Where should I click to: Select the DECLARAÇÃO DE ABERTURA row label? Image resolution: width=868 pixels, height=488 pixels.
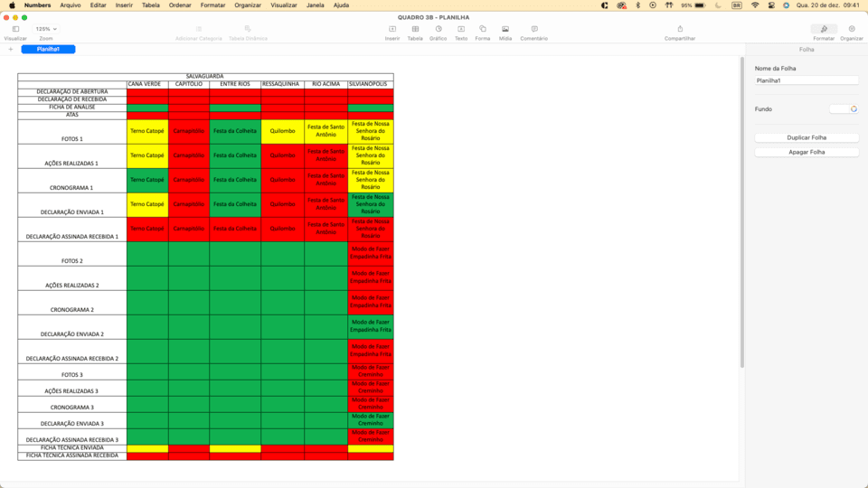click(x=72, y=92)
